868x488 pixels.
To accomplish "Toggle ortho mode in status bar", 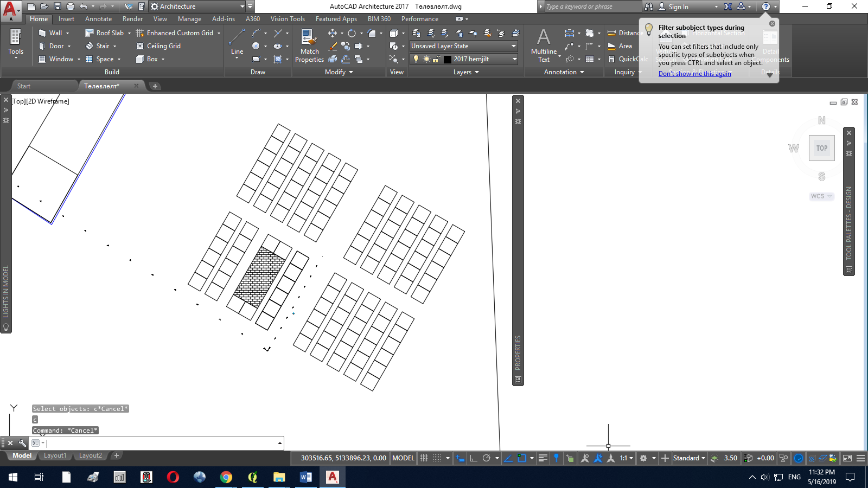I will click(x=474, y=458).
